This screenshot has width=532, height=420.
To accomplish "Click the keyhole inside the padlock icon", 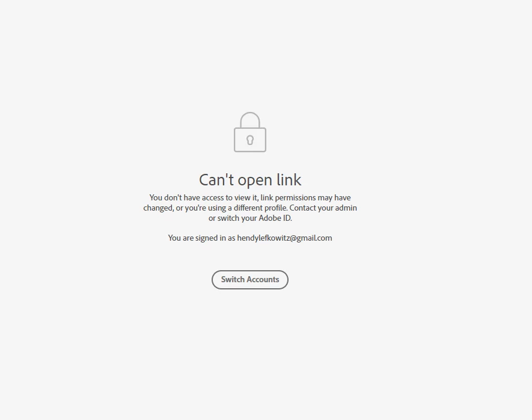I will pyautogui.click(x=250, y=140).
